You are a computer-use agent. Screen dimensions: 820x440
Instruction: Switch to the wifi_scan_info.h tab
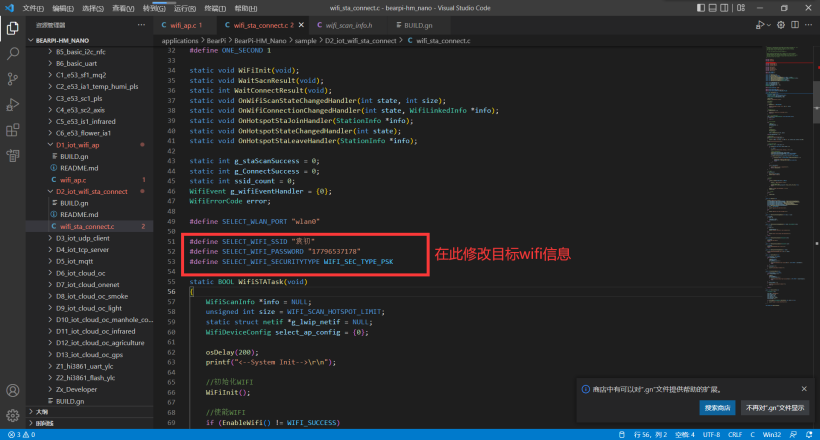point(350,24)
